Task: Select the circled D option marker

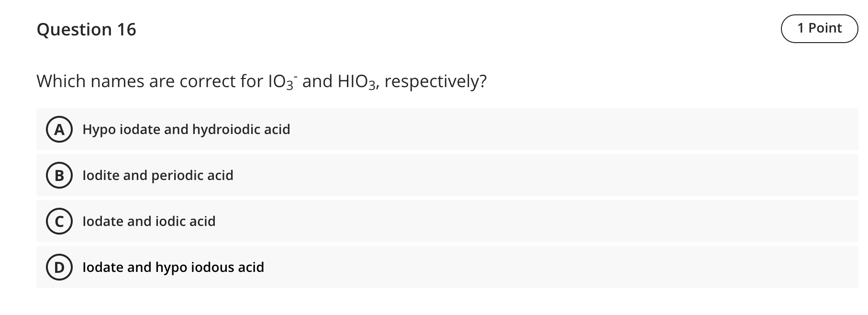Action: click(x=59, y=268)
